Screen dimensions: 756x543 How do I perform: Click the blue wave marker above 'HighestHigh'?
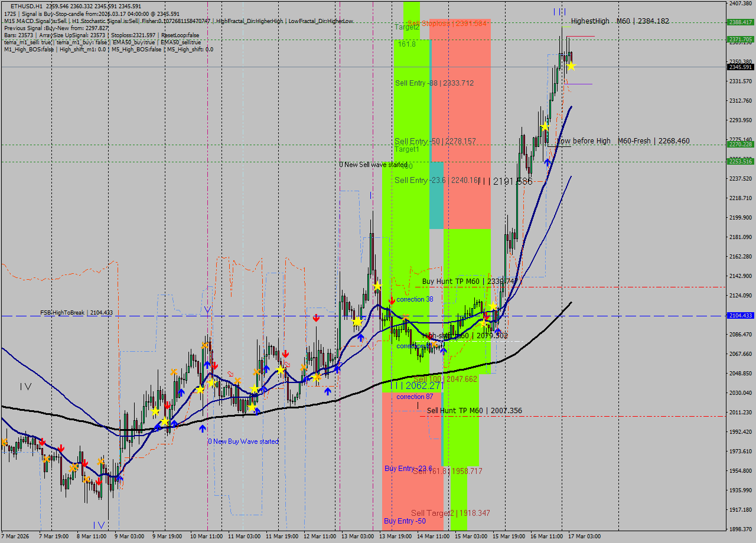point(559,12)
